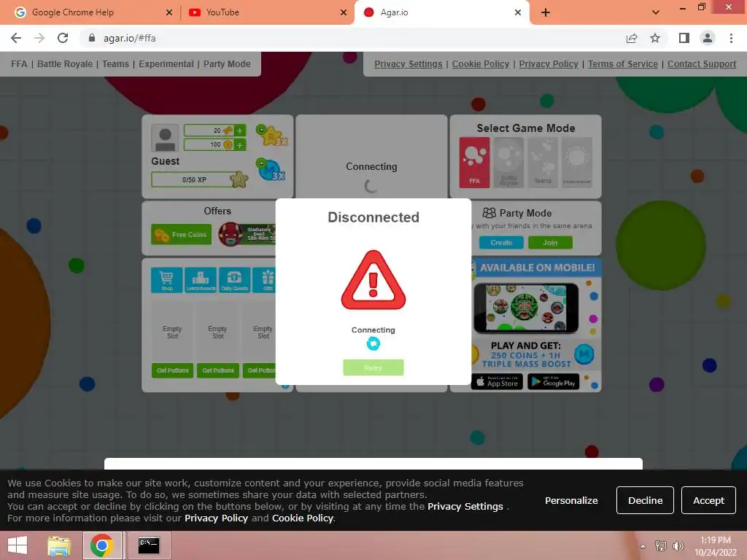The height and width of the screenshot is (560, 747).
Task: Close the YouTube tab
Action: tap(344, 12)
